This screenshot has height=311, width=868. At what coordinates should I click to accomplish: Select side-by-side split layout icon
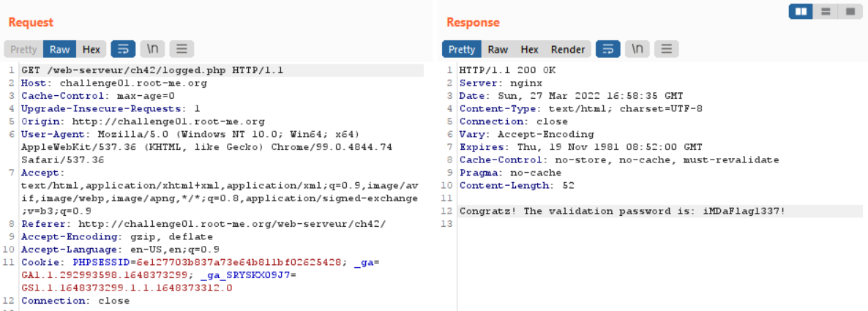pos(801,11)
